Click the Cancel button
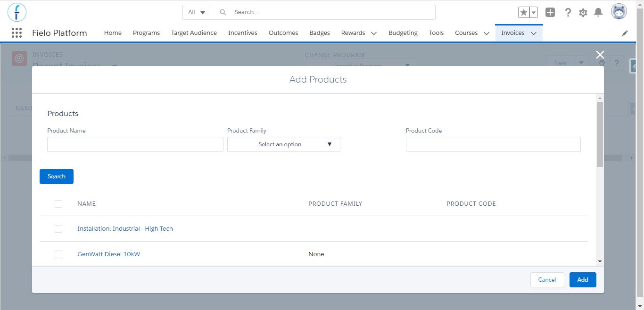Image resolution: width=644 pixels, height=310 pixels. 547,280
